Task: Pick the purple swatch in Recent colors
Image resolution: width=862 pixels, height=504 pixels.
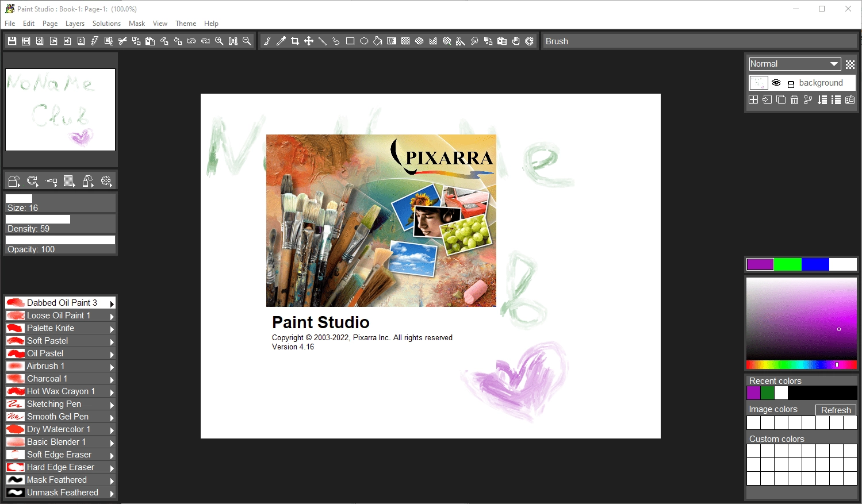Action: 753,393
